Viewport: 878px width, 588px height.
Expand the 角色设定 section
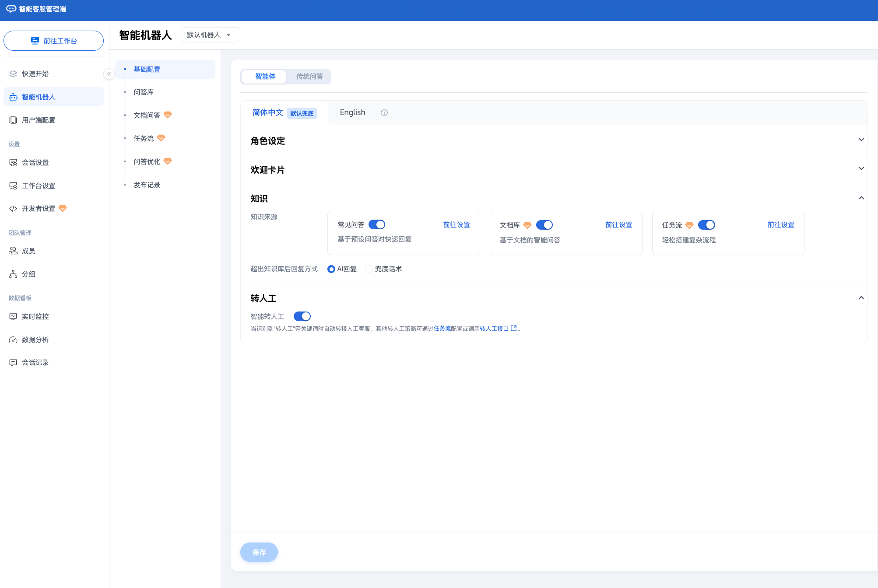coord(861,140)
